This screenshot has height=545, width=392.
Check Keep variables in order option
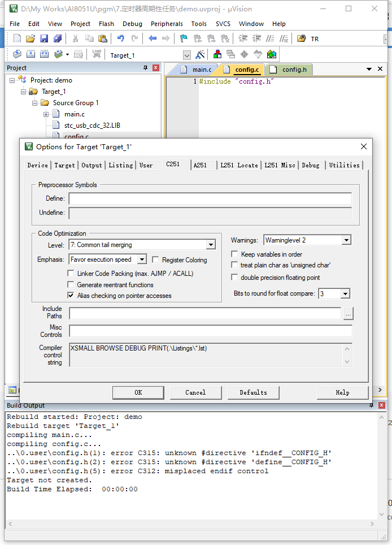point(235,254)
